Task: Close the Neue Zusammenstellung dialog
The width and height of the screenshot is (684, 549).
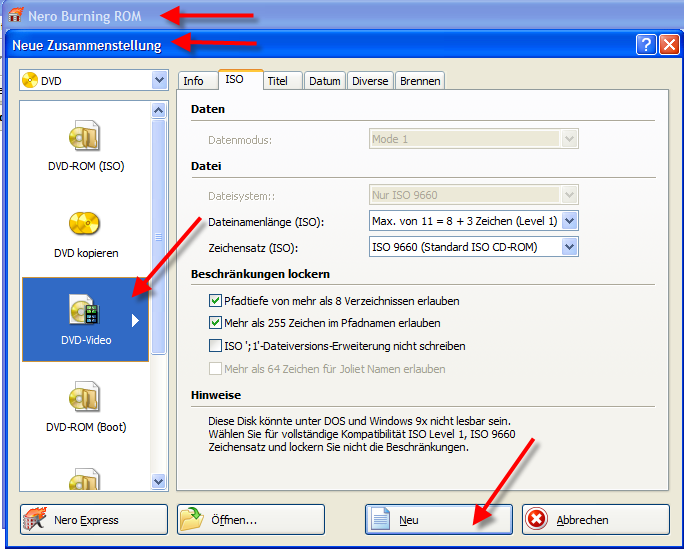Action: (669, 44)
